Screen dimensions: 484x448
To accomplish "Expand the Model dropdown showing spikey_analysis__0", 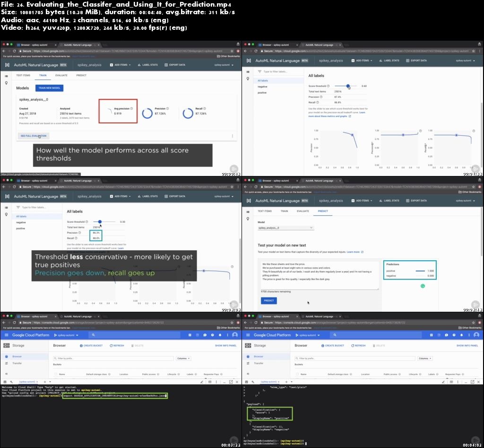I will pos(285,228).
